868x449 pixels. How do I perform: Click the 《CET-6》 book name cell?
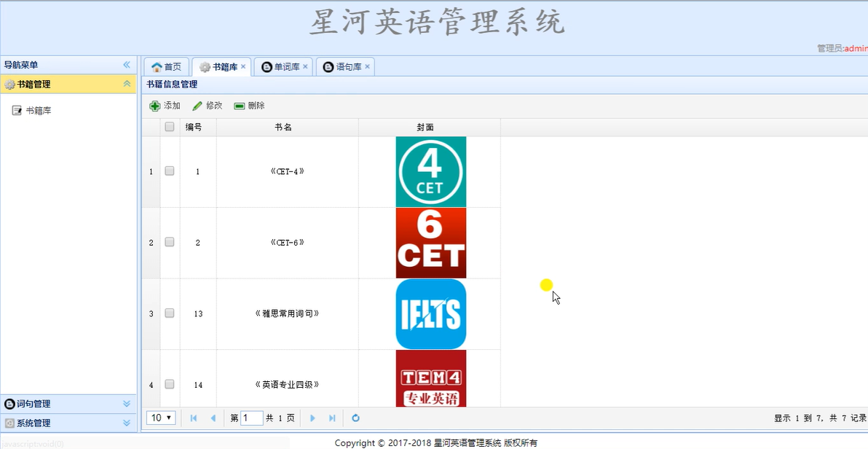tap(288, 242)
